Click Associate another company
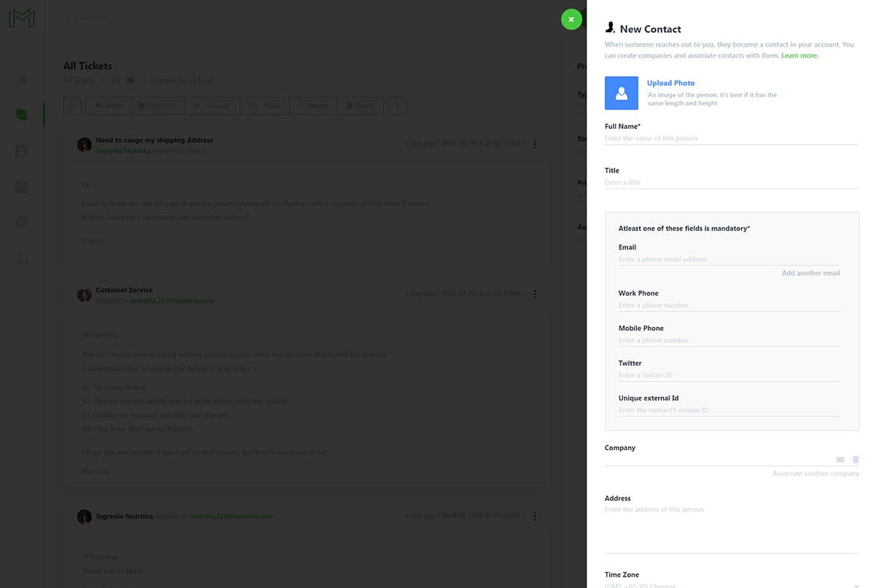The height and width of the screenshot is (588, 882). [815, 473]
